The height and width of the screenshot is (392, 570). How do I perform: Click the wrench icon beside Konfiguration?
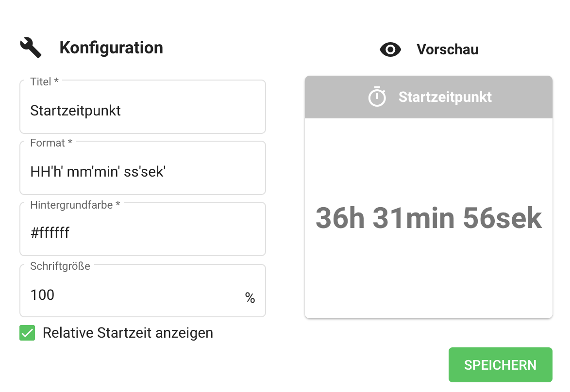point(31,48)
